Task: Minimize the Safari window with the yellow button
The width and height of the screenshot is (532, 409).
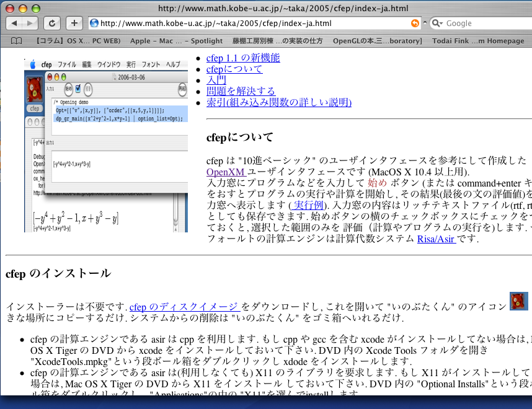Action: coord(23,9)
